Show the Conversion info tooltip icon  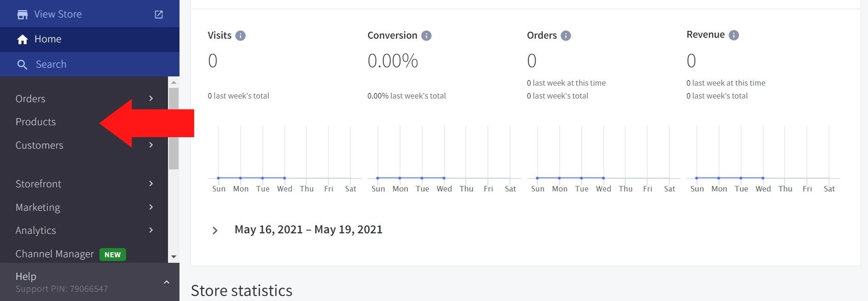tap(426, 36)
